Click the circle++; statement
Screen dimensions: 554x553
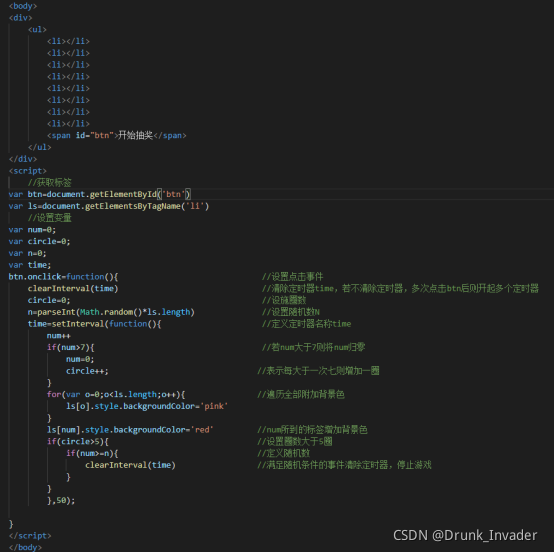click(87, 371)
